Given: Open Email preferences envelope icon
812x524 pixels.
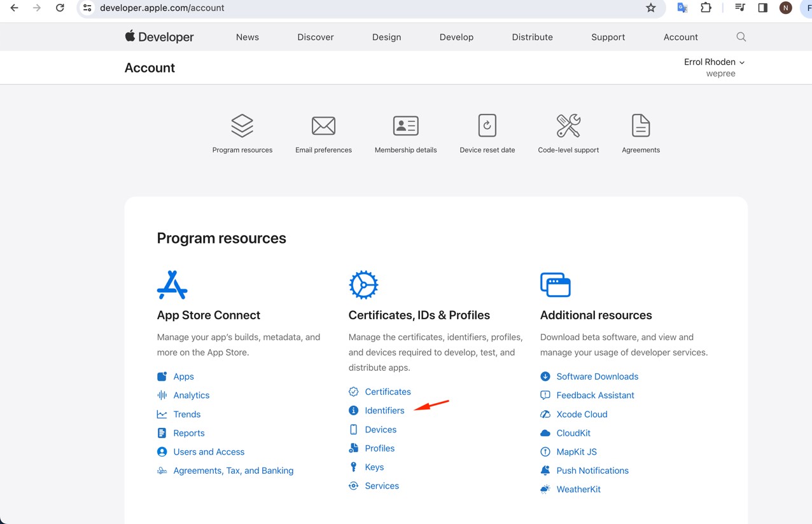Looking at the screenshot, I should tap(323, 126).
